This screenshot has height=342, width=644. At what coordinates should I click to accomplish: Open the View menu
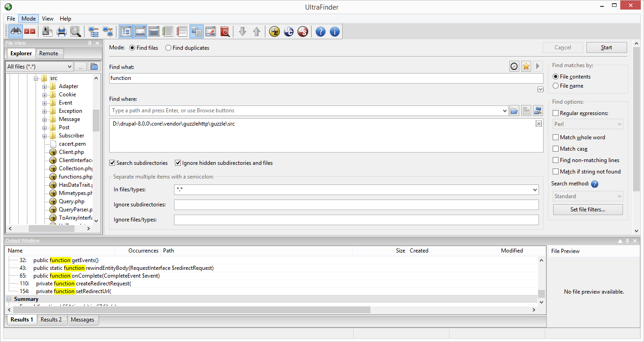[x=48, y=19]
